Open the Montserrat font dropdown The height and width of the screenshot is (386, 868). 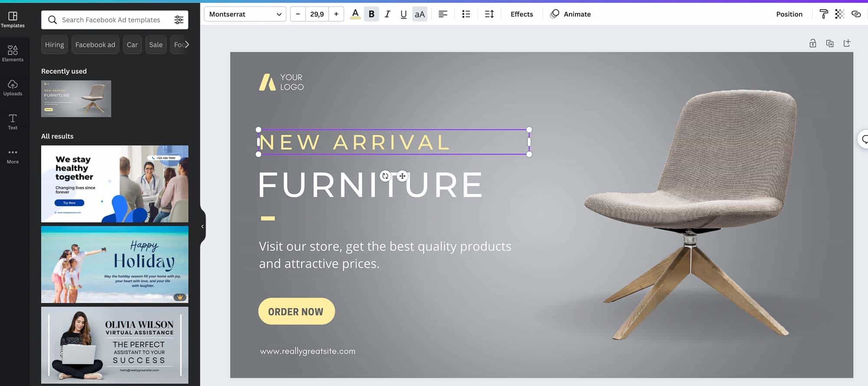245,14
